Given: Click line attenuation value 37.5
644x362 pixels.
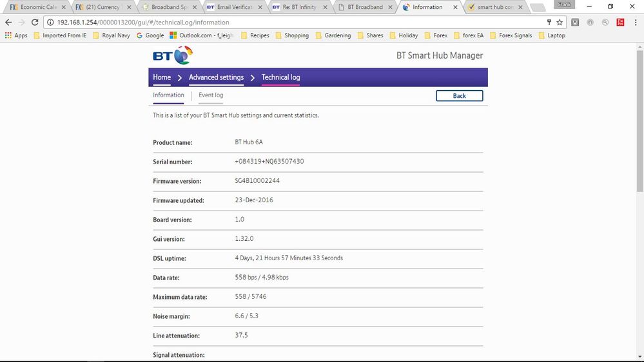Looking at the screenshot, I should (x=241, y=335).
